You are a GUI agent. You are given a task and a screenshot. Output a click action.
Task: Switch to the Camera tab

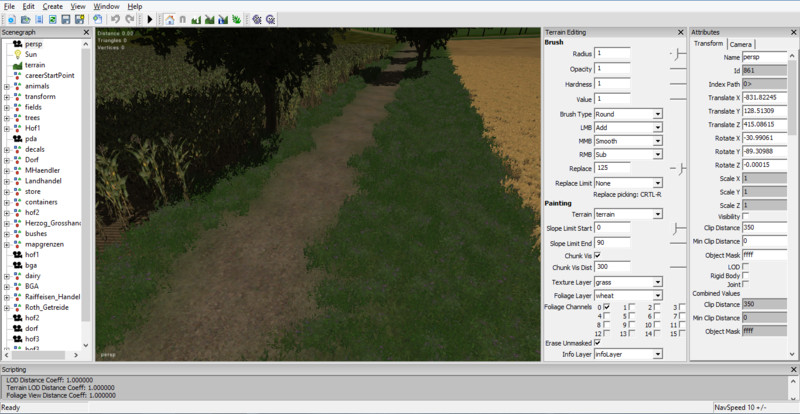tap(740, 44)
